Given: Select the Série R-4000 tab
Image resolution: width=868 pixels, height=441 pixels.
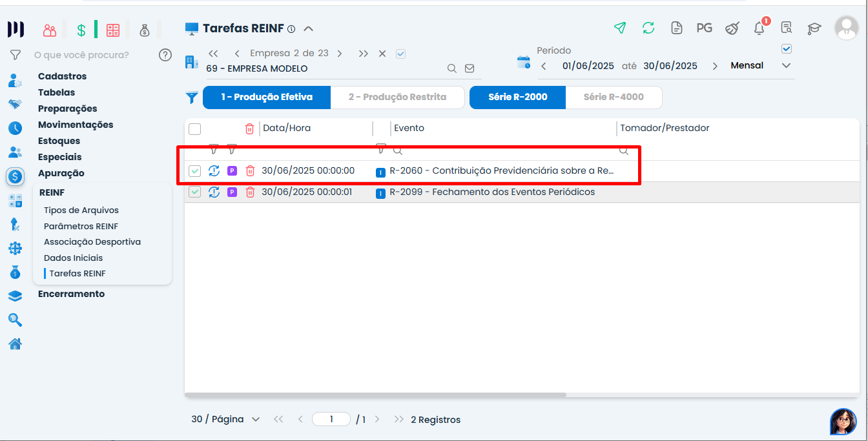Looking at the screenshot, I should [613, 97].
